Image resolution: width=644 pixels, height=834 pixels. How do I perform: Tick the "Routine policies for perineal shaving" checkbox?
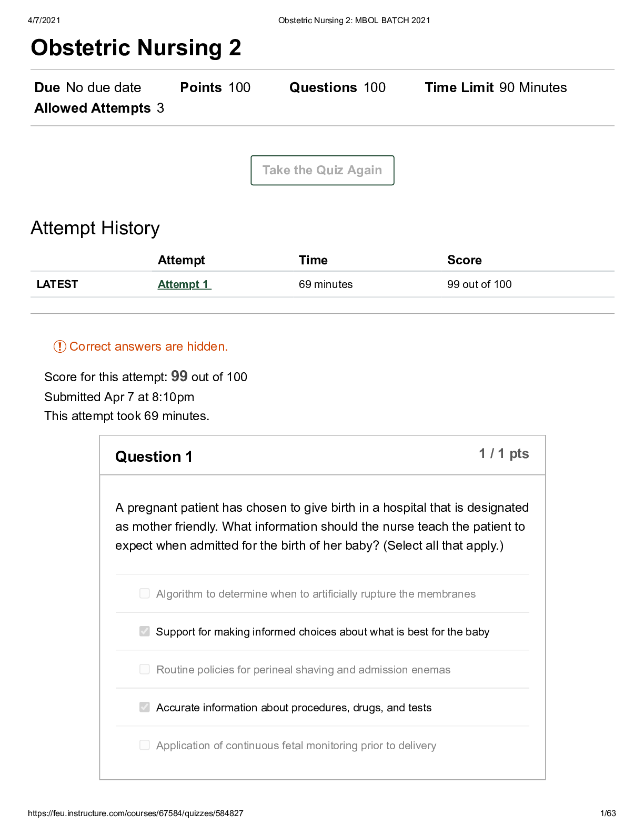tap(145, 669)
